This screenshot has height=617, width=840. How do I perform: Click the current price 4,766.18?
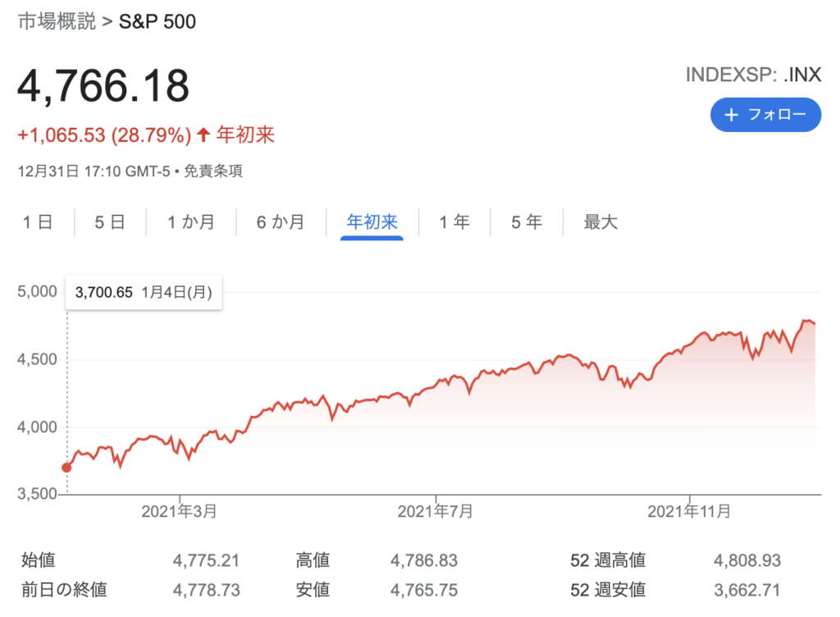pyautogui.click(x=103, y=85)
